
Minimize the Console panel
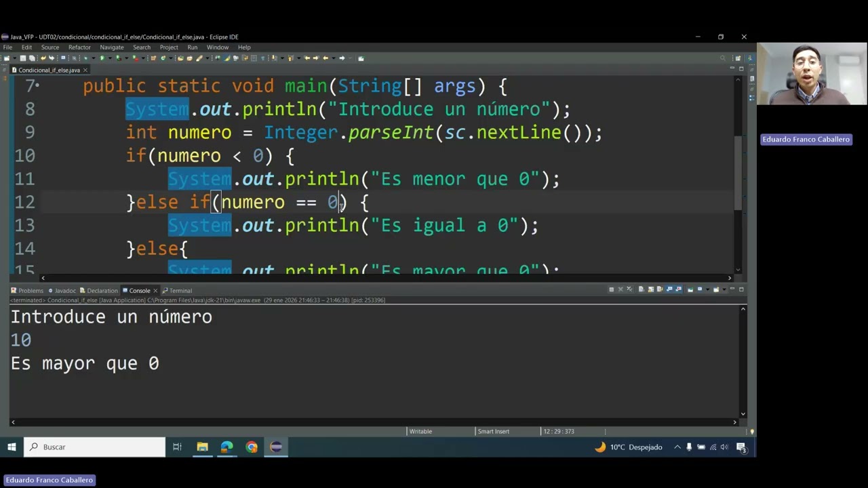click(x=732, y=289)
